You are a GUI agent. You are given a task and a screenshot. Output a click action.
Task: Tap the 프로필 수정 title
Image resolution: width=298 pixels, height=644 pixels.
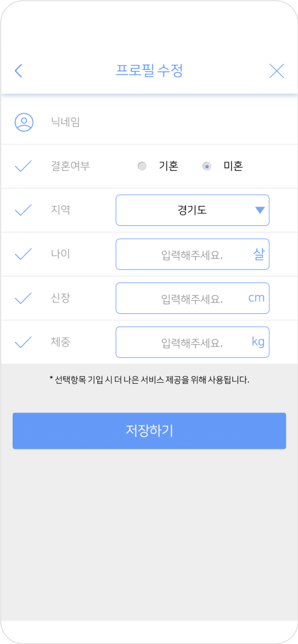click(x=149, y=70)
